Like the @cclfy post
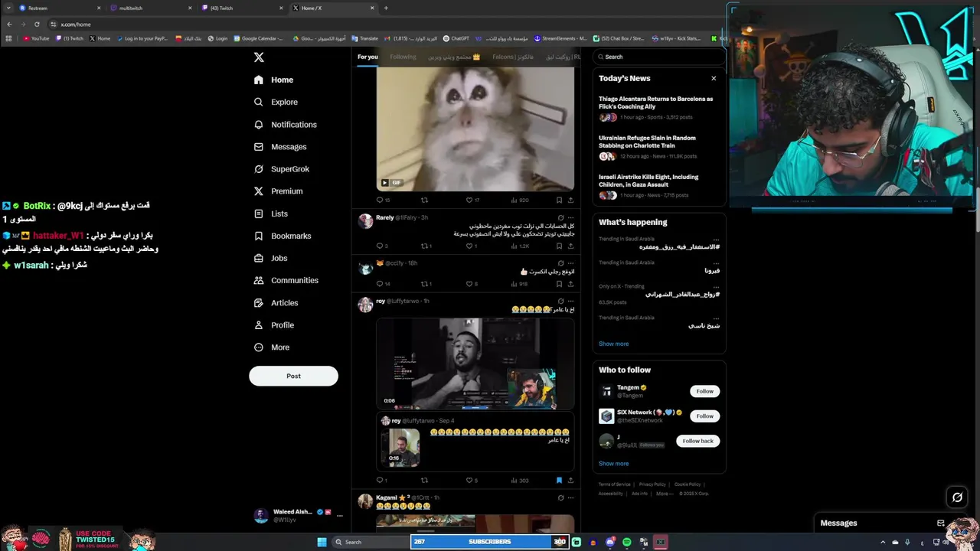The width and height of the screenshot is (980, 551). (x=471, y=284)
